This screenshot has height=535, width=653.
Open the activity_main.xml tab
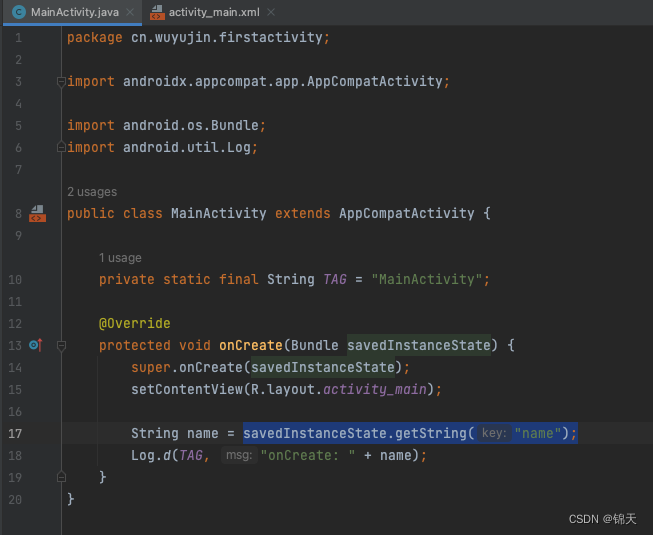tap(214, 12)
